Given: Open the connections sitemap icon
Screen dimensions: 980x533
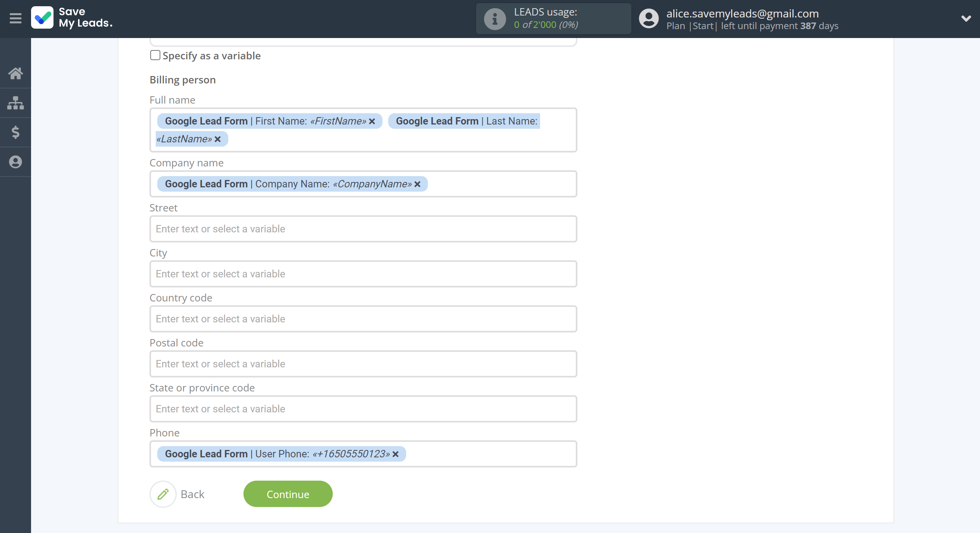Looking at the screenshot, I should pos(16,103).
